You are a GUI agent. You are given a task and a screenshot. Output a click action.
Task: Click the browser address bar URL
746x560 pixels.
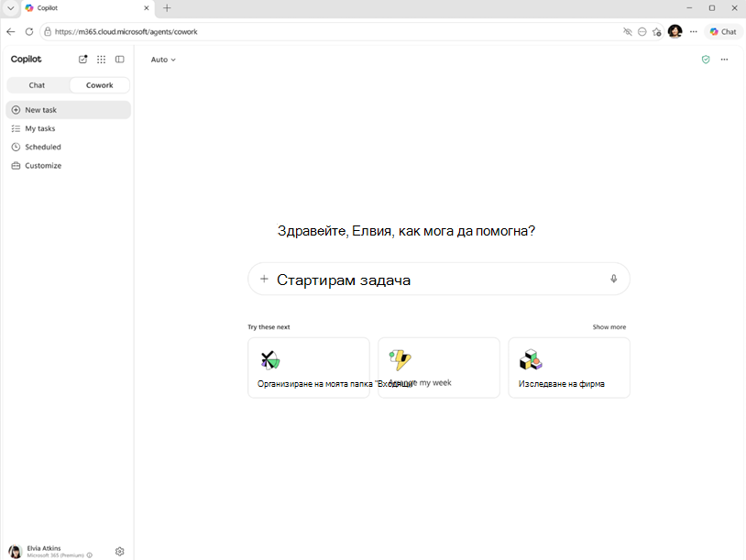(126, 32)
